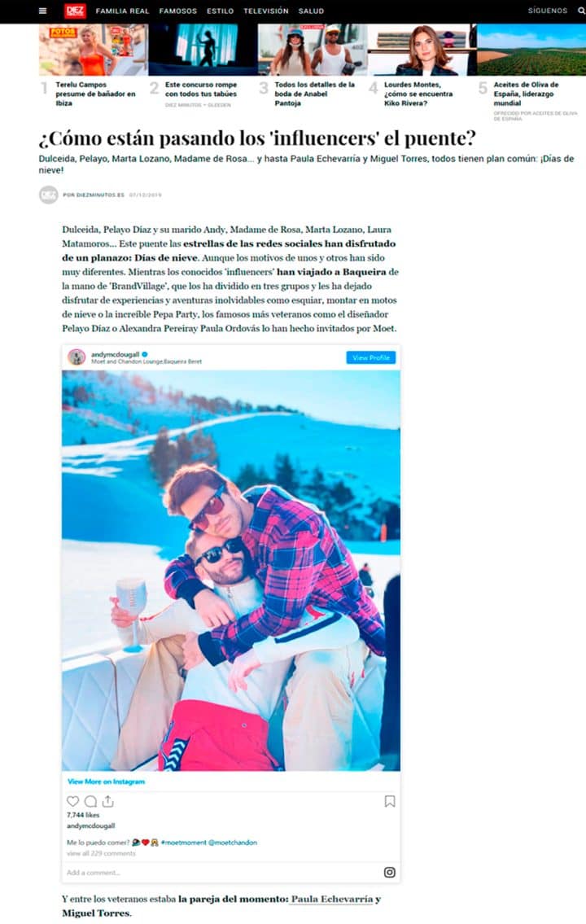Select the Televisión menu item
This screenshot has width=586, height=924.
[x=266, y=11]
